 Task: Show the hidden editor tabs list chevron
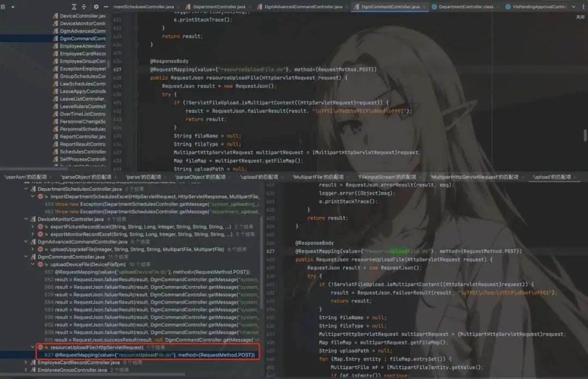573,7
